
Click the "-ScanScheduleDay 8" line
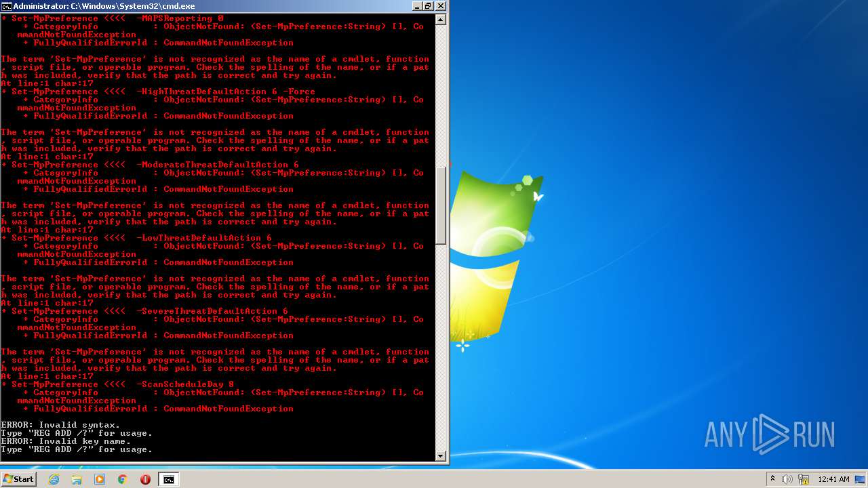point(117,384)
